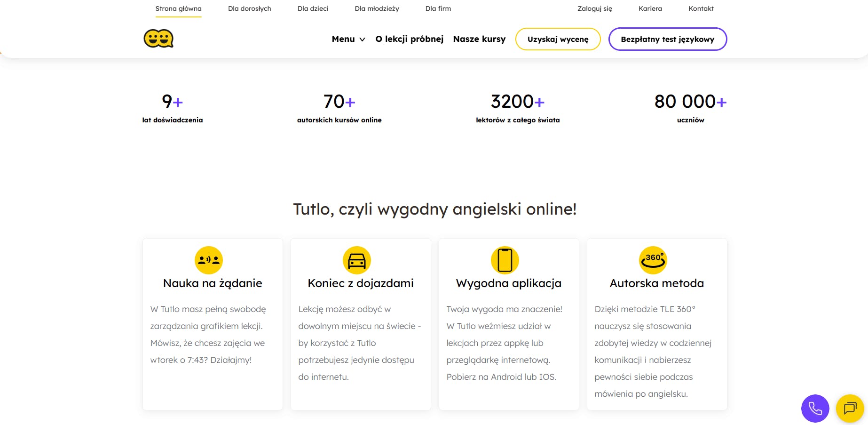This screenshot has height=425, width=868.
Task: Click the 360 degree method icon
Action: point(653,260)
